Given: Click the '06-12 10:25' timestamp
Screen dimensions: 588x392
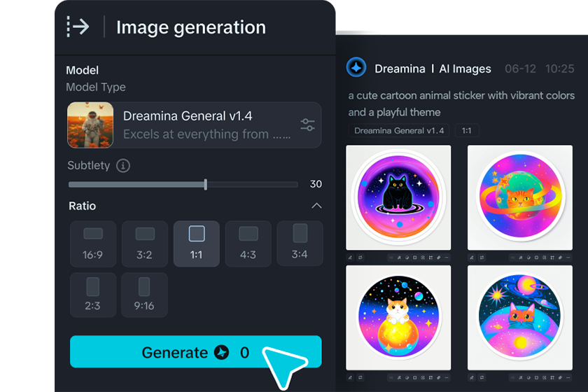Looking at the screenshot, I should pyautogui.click(x=539, y=69).
